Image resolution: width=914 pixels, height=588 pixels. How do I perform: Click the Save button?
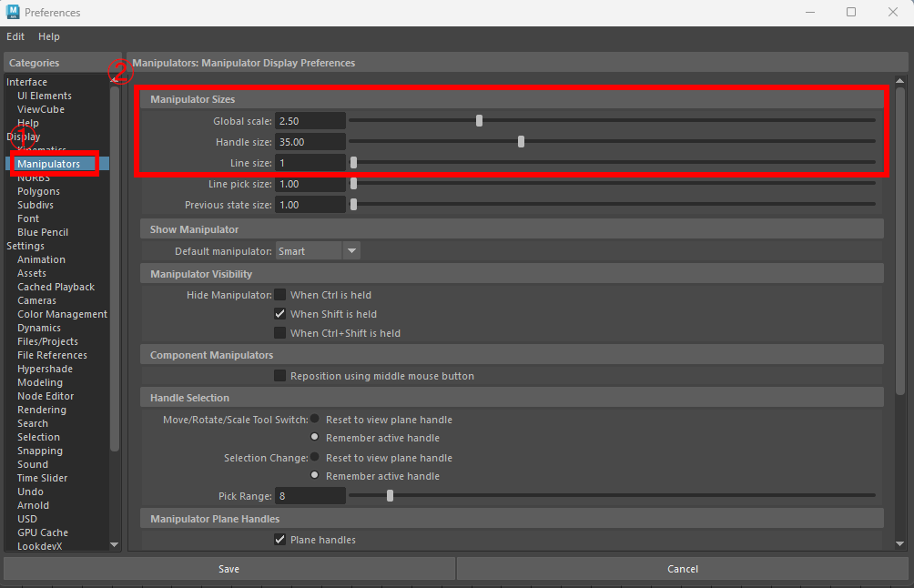[228, 569]
